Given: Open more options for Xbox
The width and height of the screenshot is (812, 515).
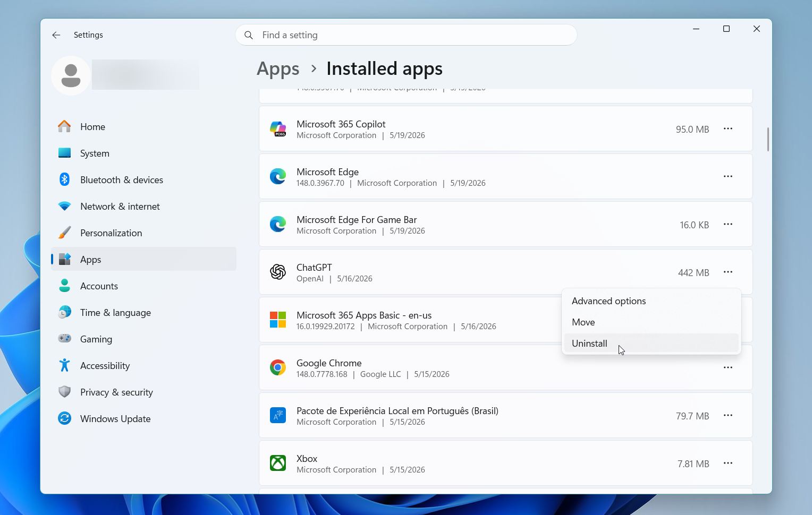Looking at the screenshot, I should [x=728, y=463].
